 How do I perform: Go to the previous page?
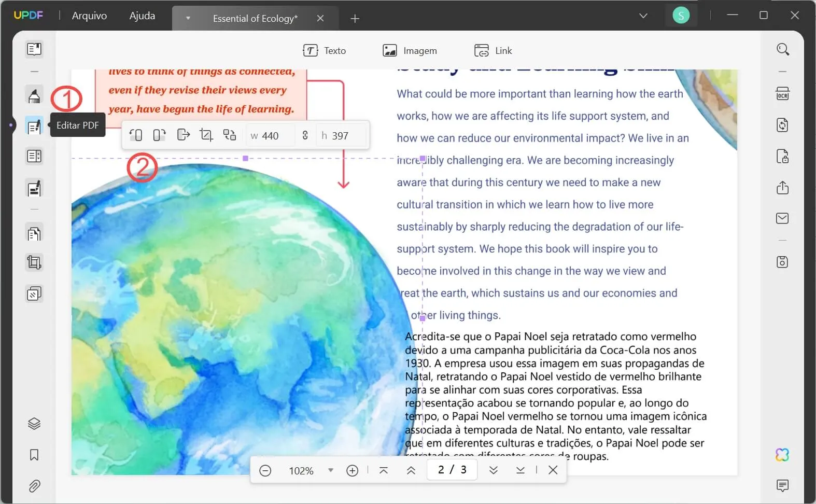[x=411, y=470]
